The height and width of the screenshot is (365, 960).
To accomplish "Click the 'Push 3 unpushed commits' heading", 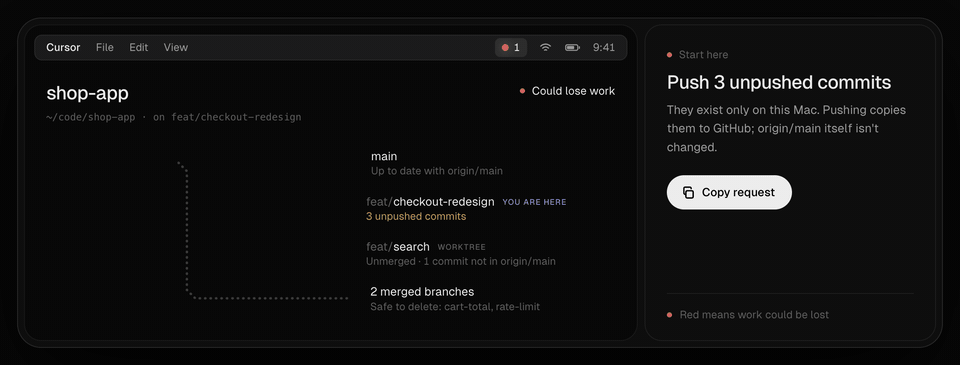I will (x=779, y=82).
